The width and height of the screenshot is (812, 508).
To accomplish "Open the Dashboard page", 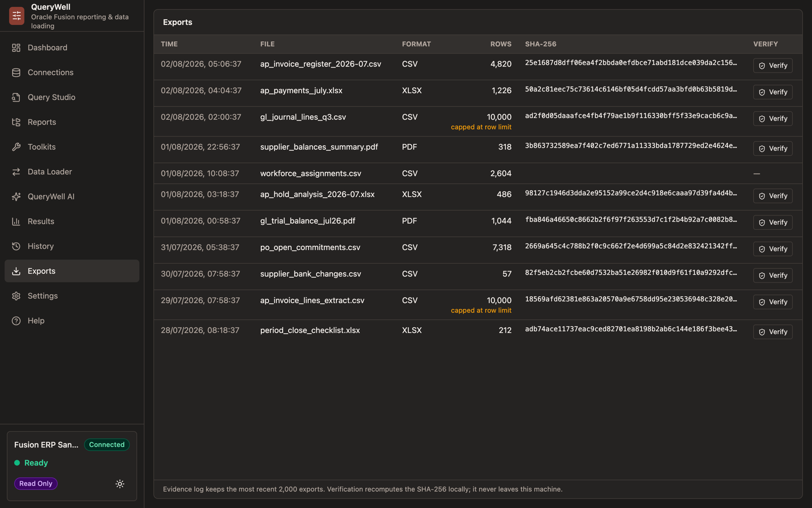I will [72, 48].
